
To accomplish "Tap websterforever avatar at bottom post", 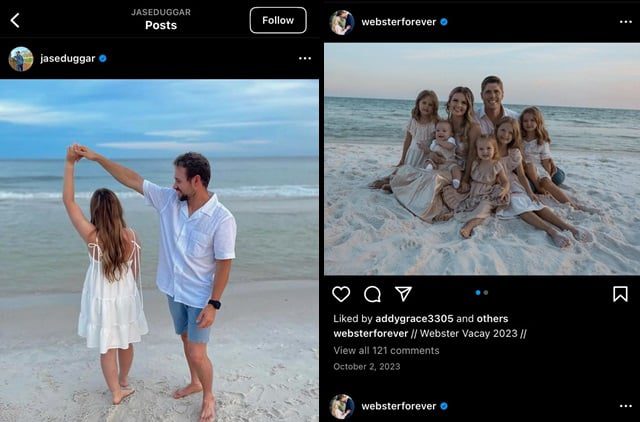I will (x=342, y=406).
